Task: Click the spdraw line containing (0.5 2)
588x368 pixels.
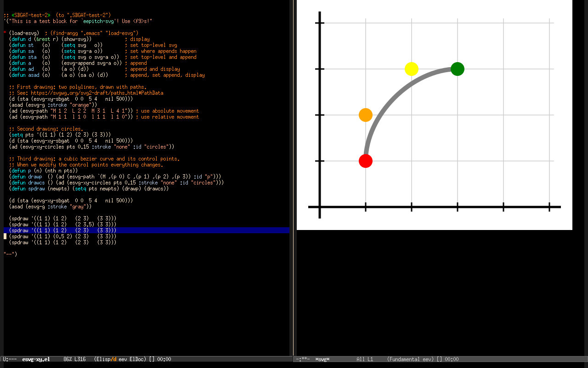Action: [62, 236]
